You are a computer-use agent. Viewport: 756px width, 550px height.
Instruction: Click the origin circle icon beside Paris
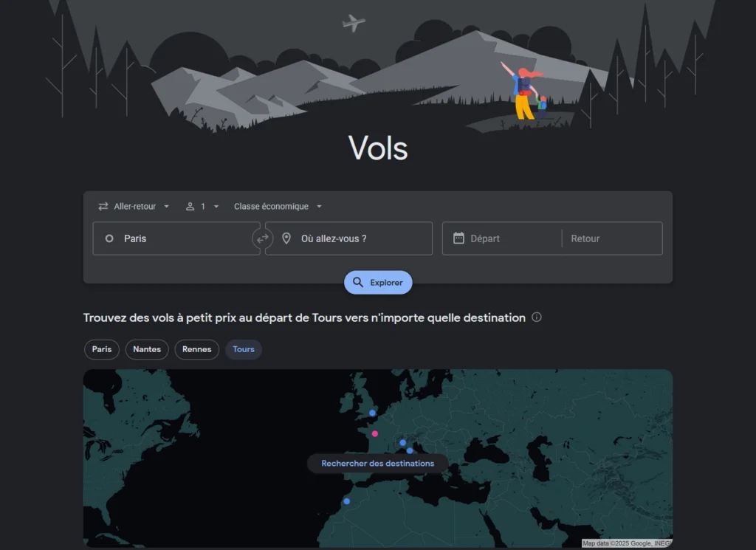point(109,238)
